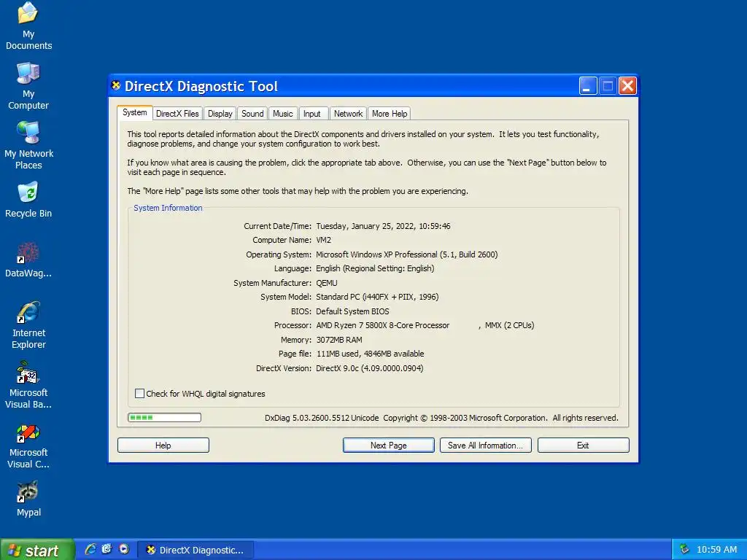The height and width of the screenshot is (560, 747).
Task: Click the system tray network icon
Action: click(684, 549)
